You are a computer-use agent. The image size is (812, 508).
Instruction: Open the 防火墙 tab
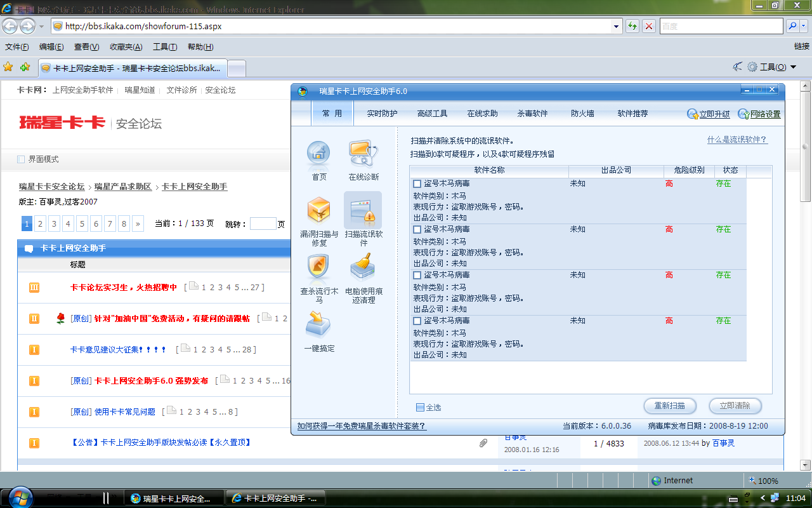coord(582,114)
